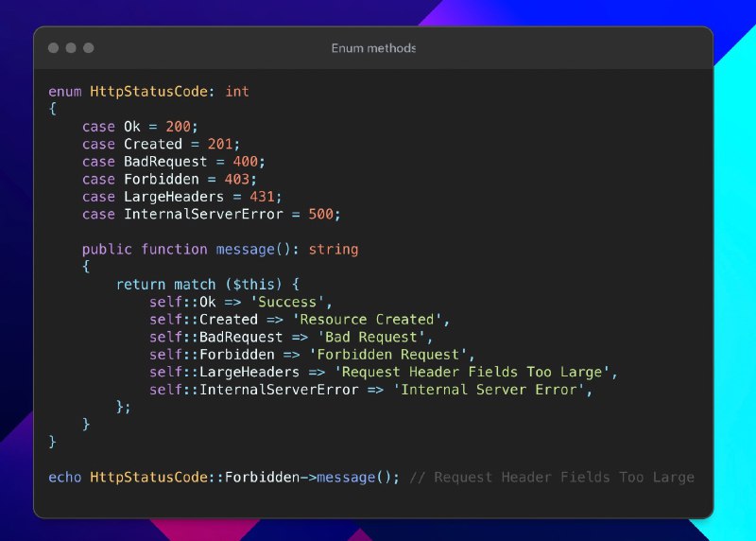Image resolution: width=756 pixels, height=541 pixels.
Task: Click the 'case BadRequest = 400;' line
Action: (x=174, y=161)
